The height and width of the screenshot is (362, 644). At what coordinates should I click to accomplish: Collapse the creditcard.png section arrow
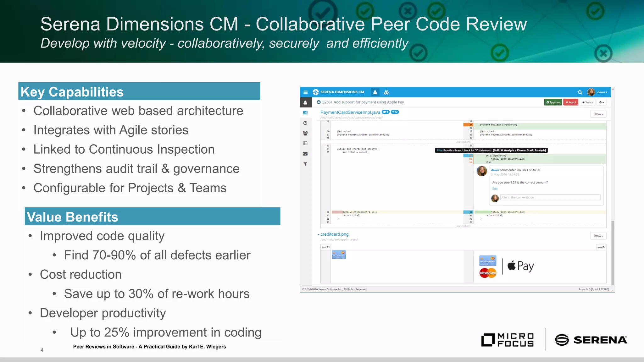(318, 234)
